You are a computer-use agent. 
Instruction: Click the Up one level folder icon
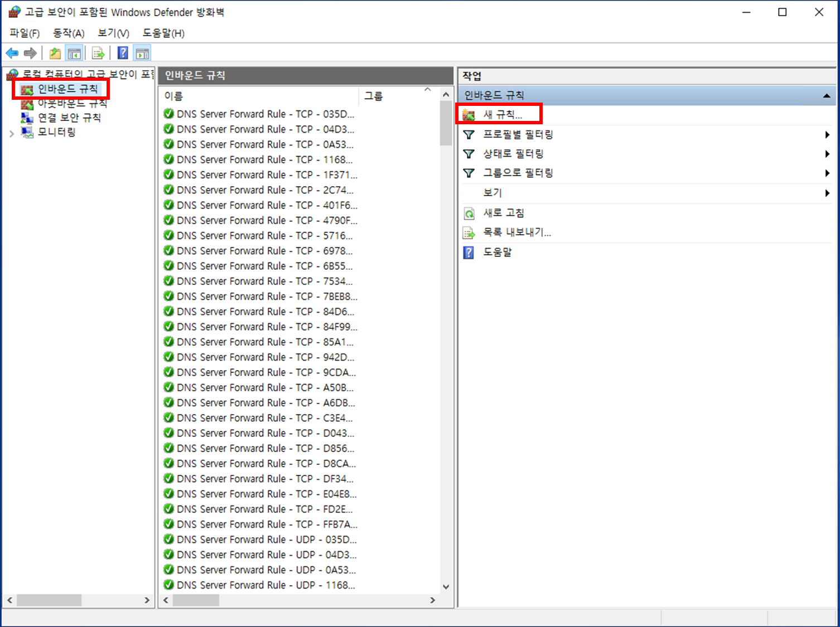[55, 53]
